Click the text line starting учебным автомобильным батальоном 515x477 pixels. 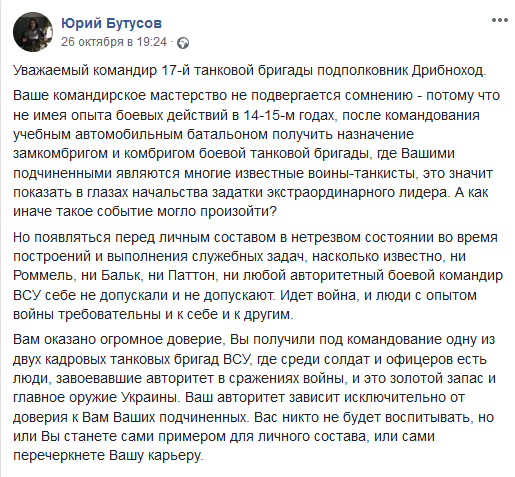pos(213,134)
